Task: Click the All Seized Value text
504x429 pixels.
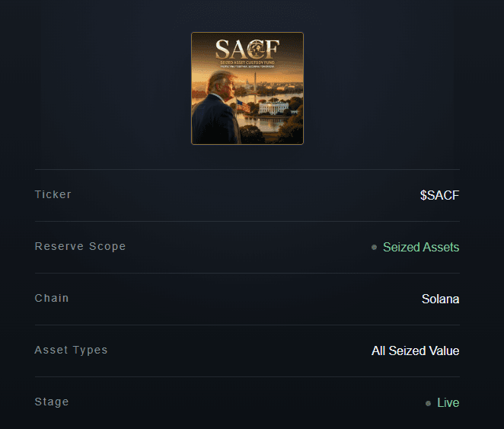Action: (x=415, y=351)
